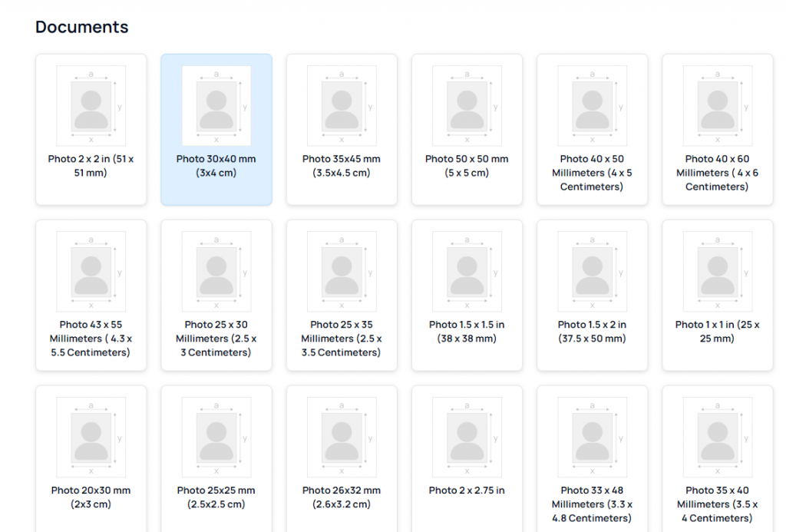Choose Photo 40 x 60 Millimeters format
The image size is (786, 532).
717,129
